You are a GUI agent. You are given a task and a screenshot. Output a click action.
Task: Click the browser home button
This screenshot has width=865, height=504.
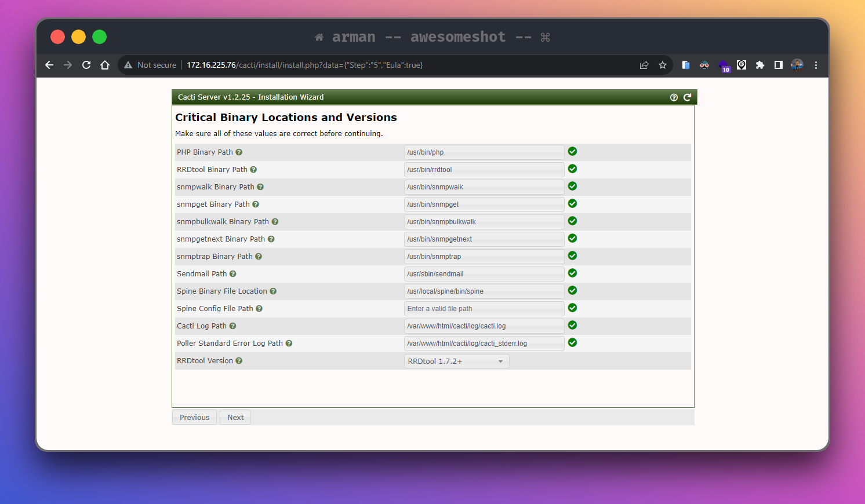(x=105, y=65)
